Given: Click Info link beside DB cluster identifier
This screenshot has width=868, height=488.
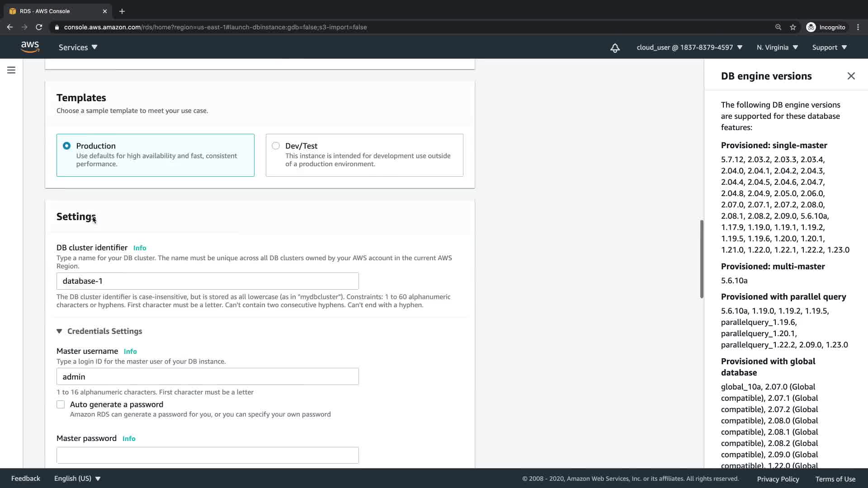Looking at the screenshot, I should (140, 248).
